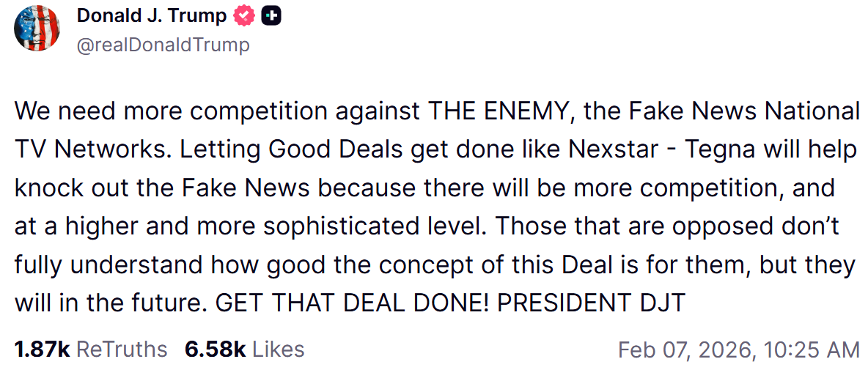
Task: View the 1.87k ReTruths count
Action: click(41, 349)
